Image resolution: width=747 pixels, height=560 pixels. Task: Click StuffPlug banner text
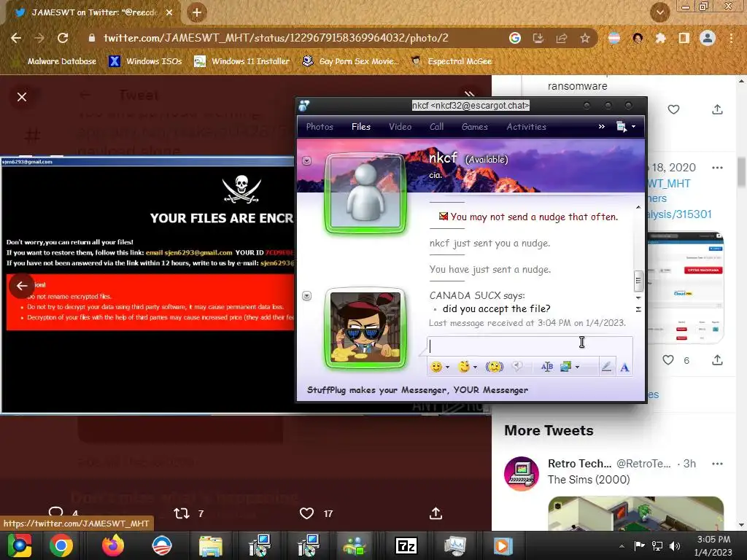point(417,390)
